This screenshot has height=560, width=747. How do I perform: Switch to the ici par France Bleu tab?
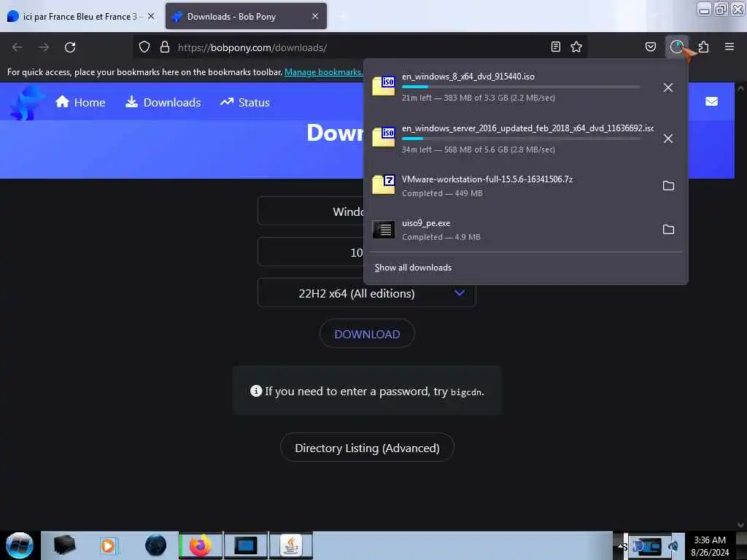tap(80, 16)
